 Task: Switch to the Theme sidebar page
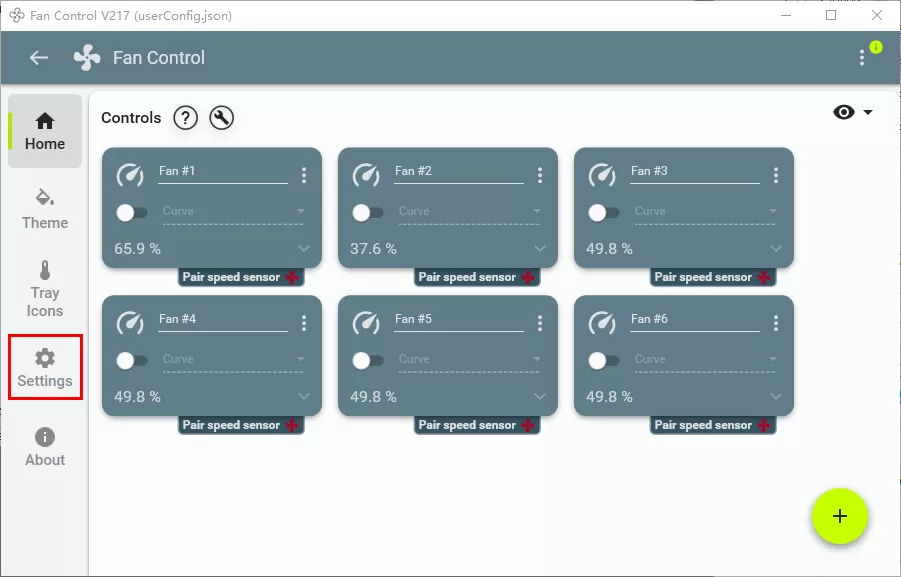(x=45, y=209)
